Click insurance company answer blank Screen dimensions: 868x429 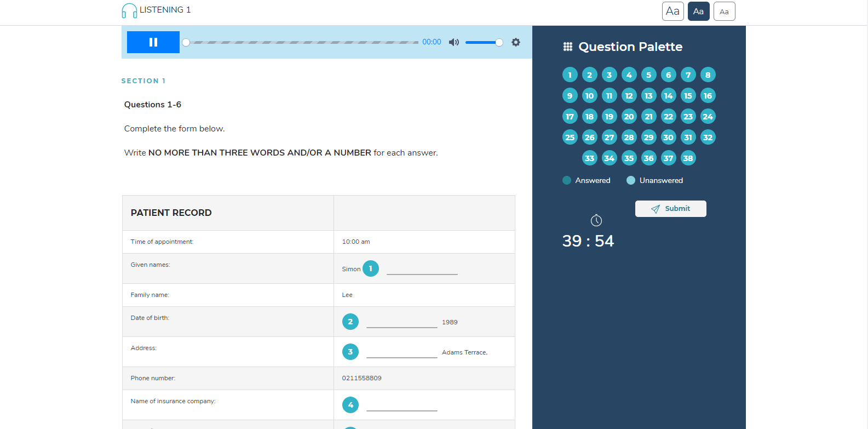click(x=402, y=405)
